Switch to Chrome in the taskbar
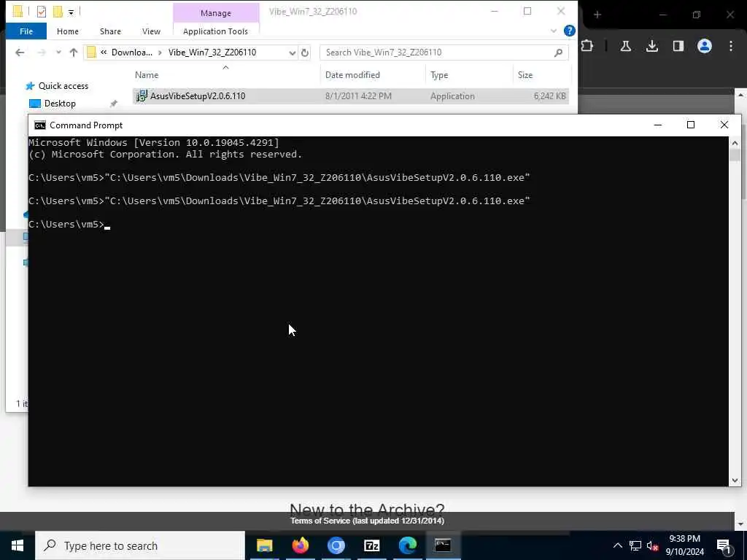This screenshot has width=747, height=560. click(336, 545)
